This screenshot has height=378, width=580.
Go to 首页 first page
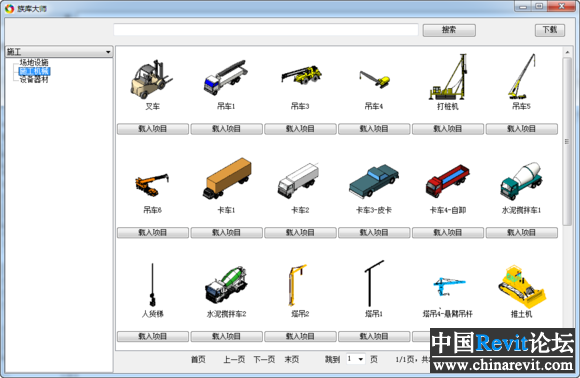(x=198, y=359)
